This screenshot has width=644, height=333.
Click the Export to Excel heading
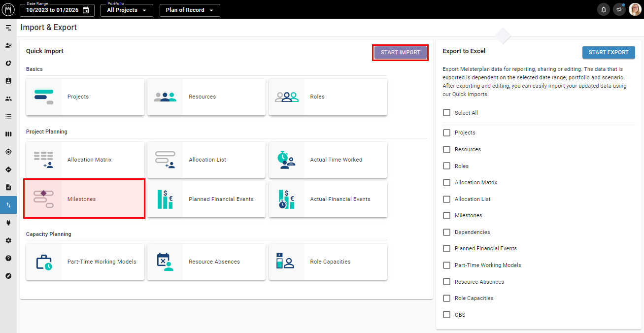coord(464,51)
